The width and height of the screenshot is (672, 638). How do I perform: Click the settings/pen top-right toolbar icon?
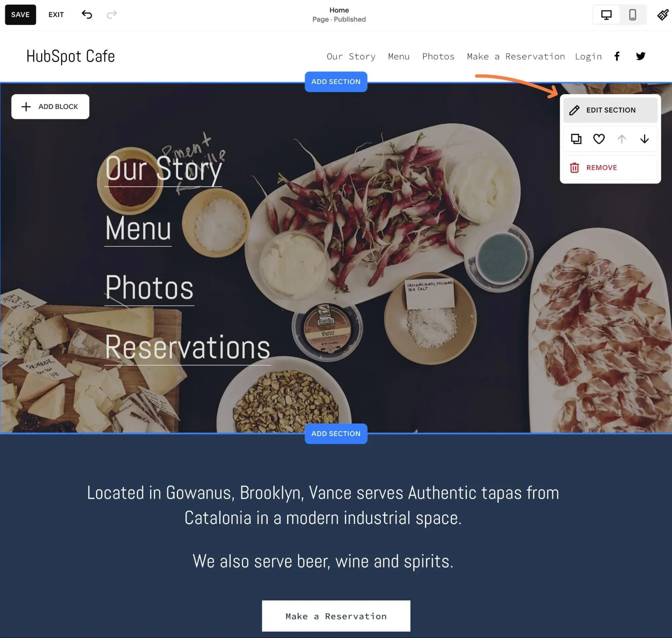coord(662,14)
